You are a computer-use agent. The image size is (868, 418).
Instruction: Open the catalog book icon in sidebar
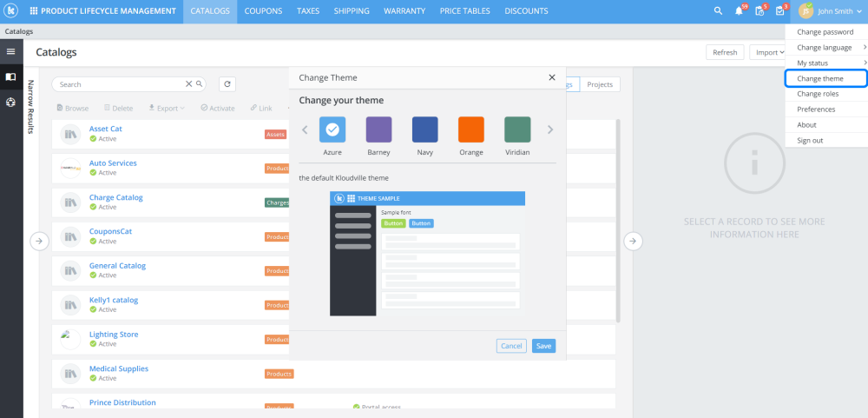[10, 77]
